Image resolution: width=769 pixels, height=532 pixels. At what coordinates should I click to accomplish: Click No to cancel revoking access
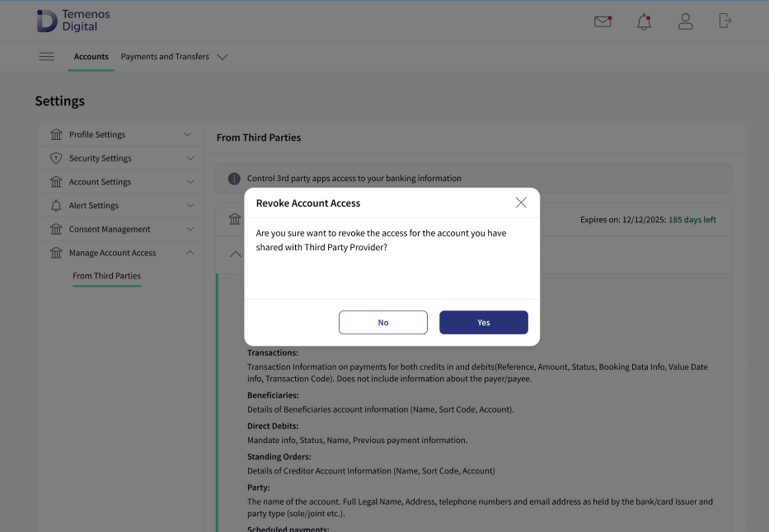pyautogui.click(x=383, y=322)
